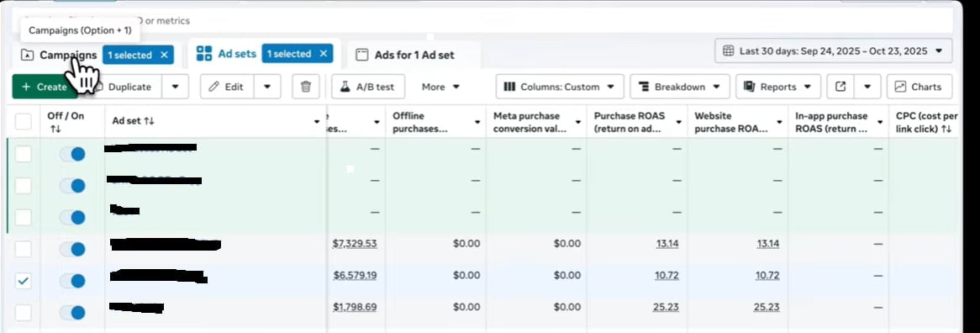Turn off the $7,329.53 ad set toggle
Image resolution: width=980 pixels, height=333 pixels.
(x=72, y=249)
